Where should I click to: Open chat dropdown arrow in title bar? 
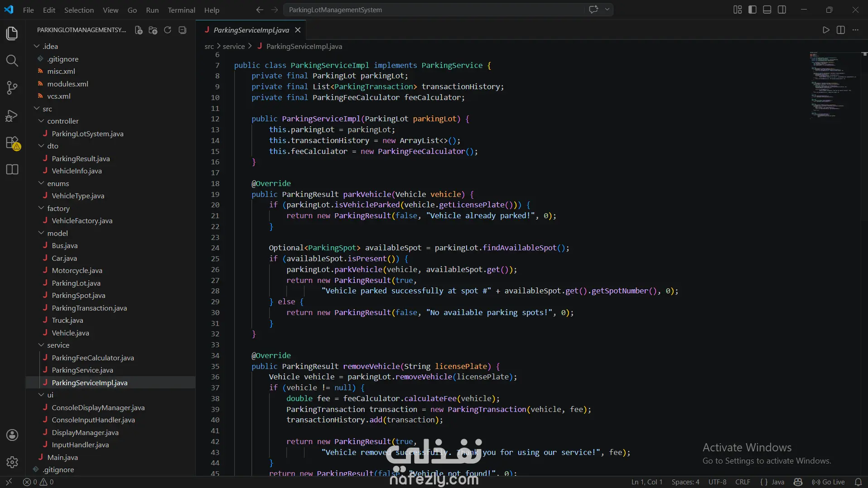pos(607,10)
